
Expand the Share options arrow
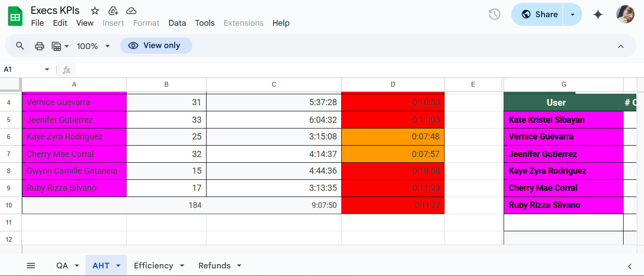pos(573,15)
